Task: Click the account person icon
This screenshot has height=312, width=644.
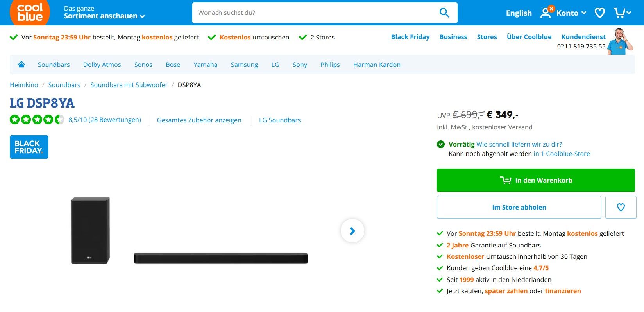Action: [546, 12]
